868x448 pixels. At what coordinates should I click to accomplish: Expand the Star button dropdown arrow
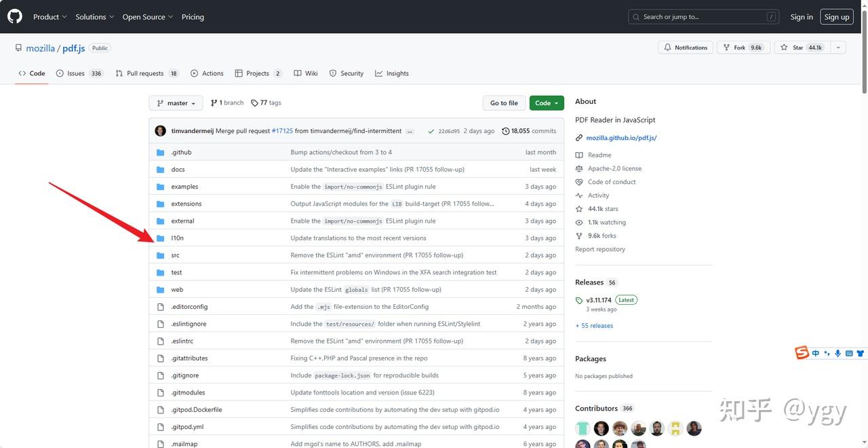pyautogui.click(x=838, y=47)
